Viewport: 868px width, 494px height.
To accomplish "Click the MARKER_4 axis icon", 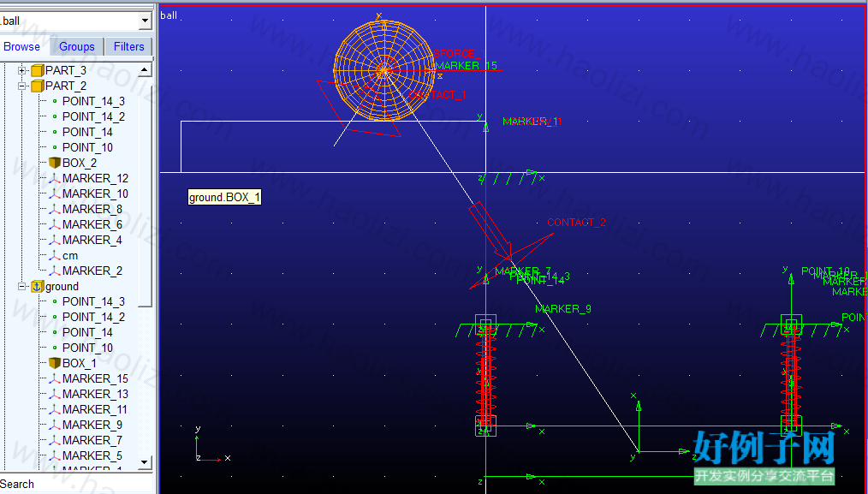I will tap(54, 241).
